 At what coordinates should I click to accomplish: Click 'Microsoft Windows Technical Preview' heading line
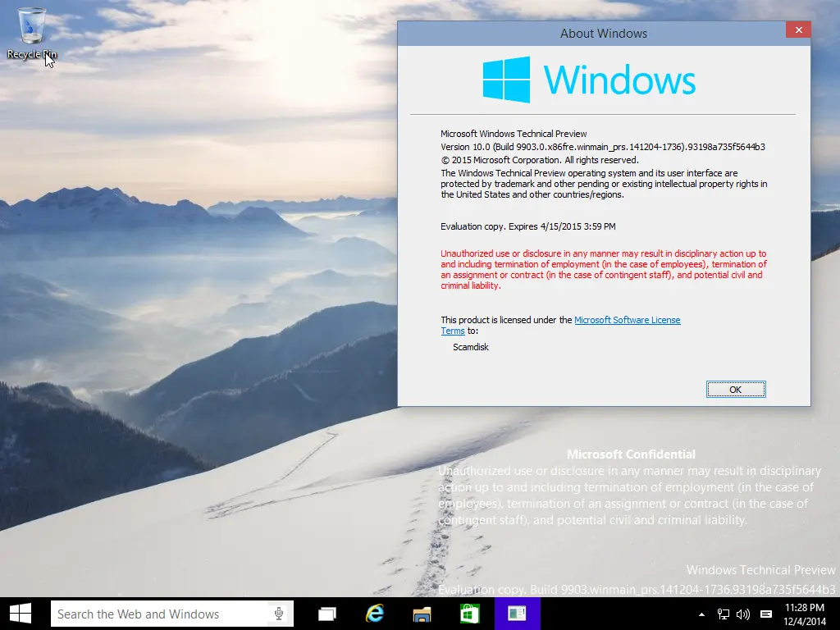click(x=514, y=134)
